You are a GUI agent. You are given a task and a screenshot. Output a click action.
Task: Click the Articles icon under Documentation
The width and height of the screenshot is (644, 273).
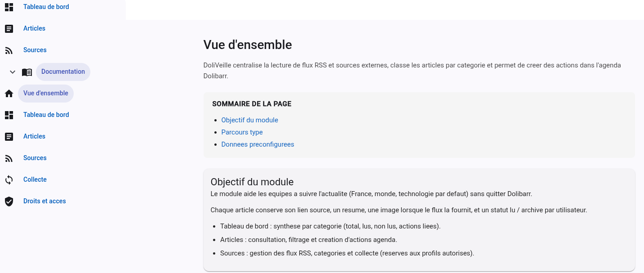point(9,137)
